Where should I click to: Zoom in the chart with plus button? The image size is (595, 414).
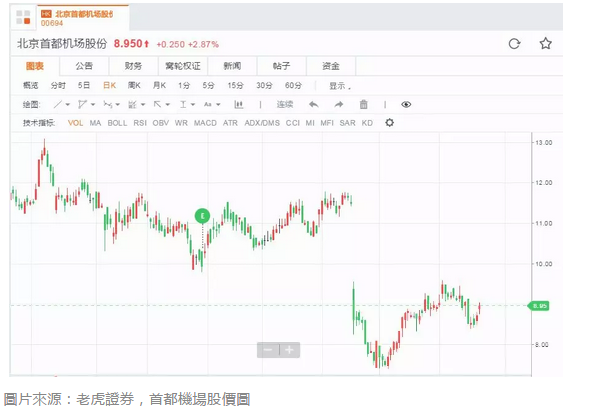290,350
